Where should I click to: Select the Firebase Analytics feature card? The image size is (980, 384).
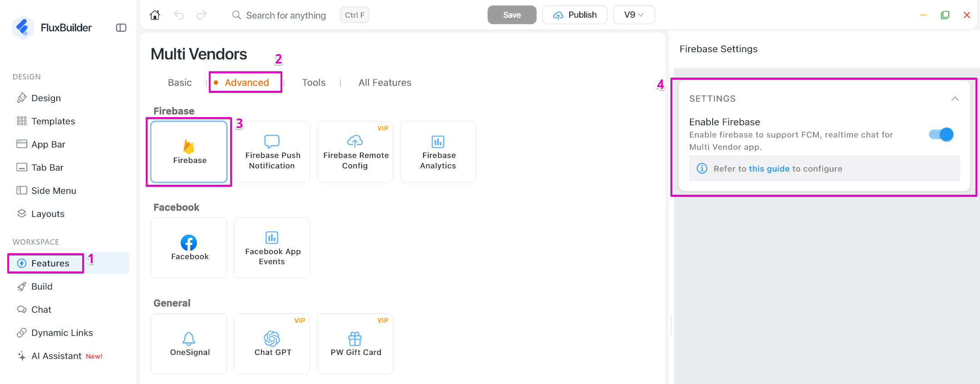pyautogui.click(x=438, y=152)
